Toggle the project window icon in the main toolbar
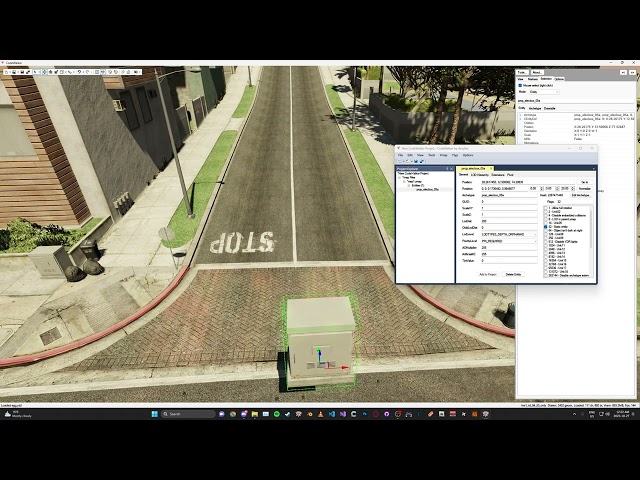This screenshot has height=480, width=640. [x=103, y=72]
